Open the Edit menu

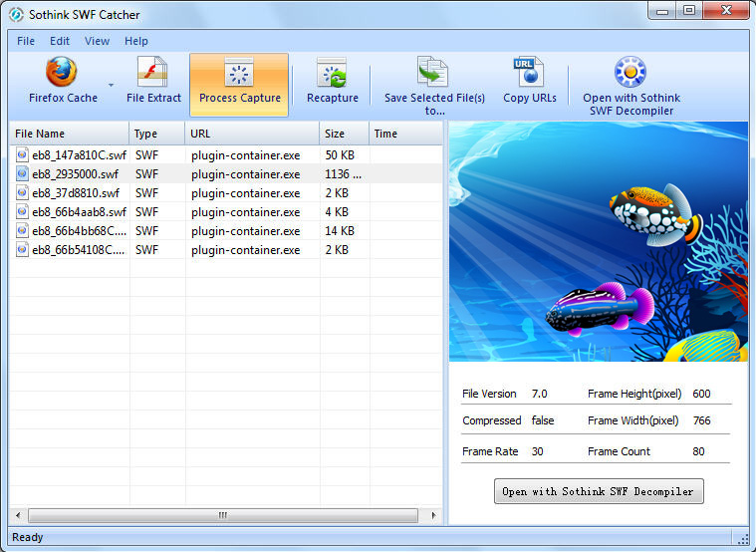pos(60,41)
